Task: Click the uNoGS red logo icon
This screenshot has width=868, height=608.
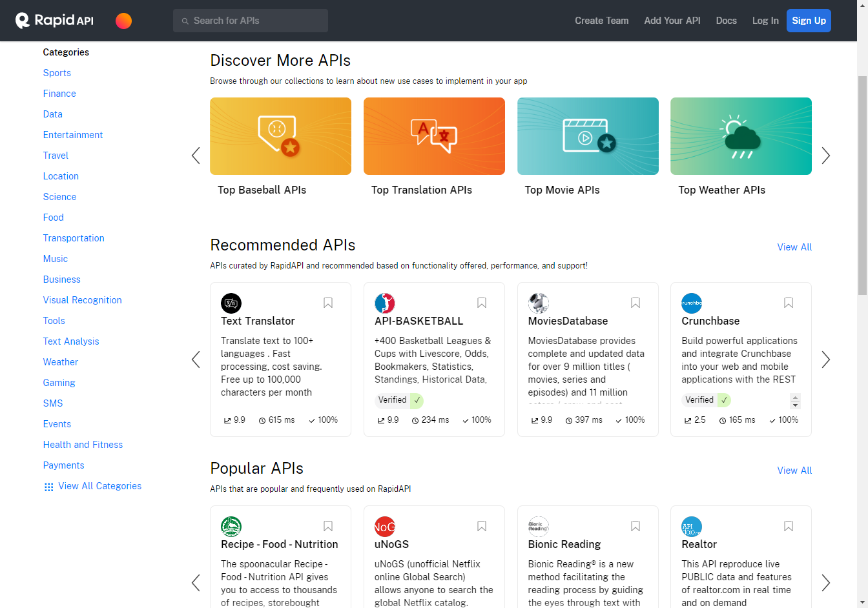Action: [x=385, y=526]
